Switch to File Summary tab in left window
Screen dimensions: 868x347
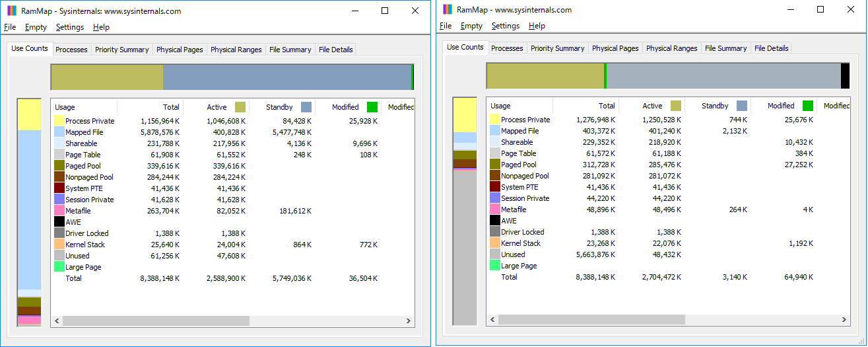(x=290, y=50)
